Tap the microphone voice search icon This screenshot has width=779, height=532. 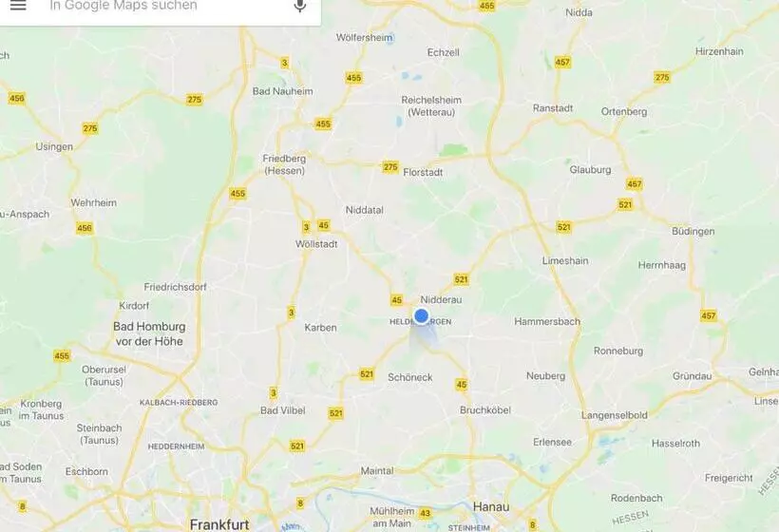[299, 6]
